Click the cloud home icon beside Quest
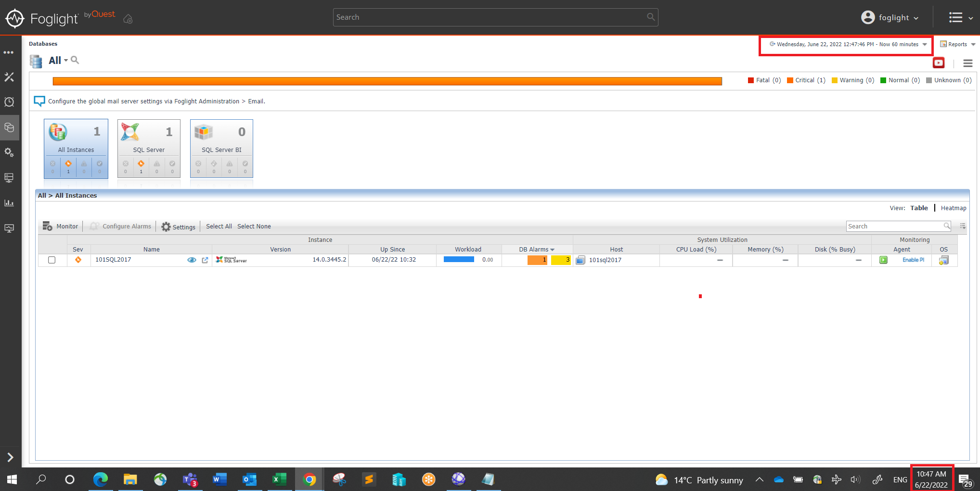The height and width of the screenshot is (491, 980). pyautogui.click(x=128, y=19)
